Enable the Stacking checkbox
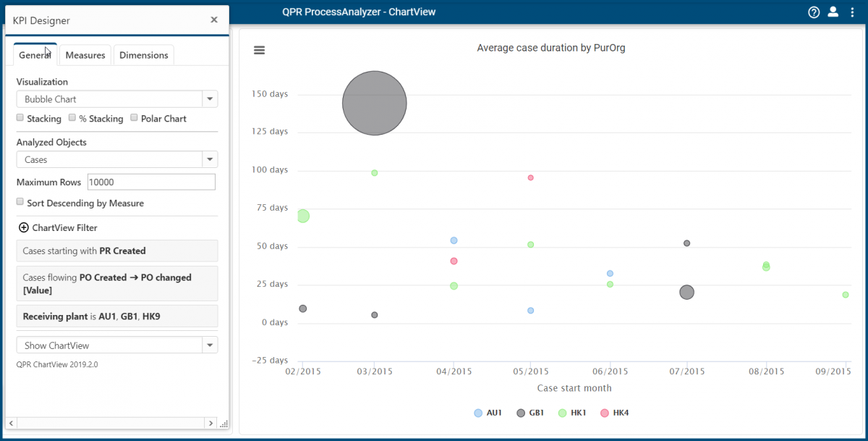868x441 pixels. 20,118
